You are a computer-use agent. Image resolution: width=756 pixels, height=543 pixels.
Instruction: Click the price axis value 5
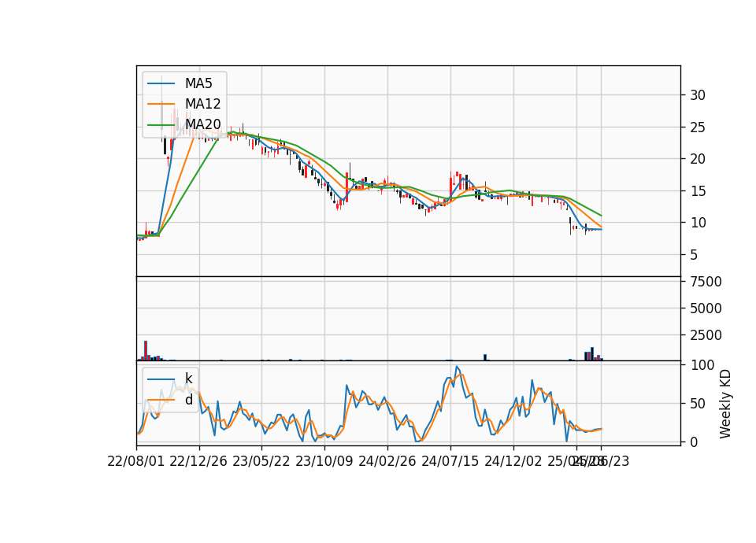694,255
